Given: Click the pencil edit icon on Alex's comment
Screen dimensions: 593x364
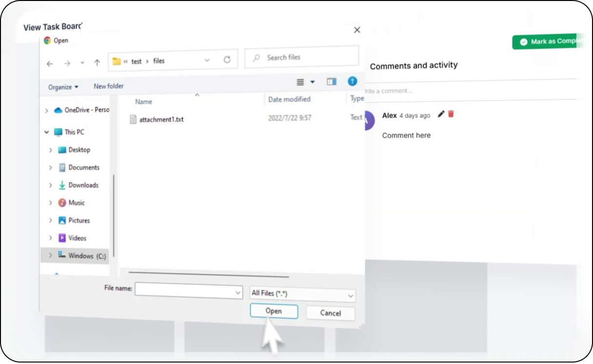Looking at the screenshot, I should click(x=441, y=114).
